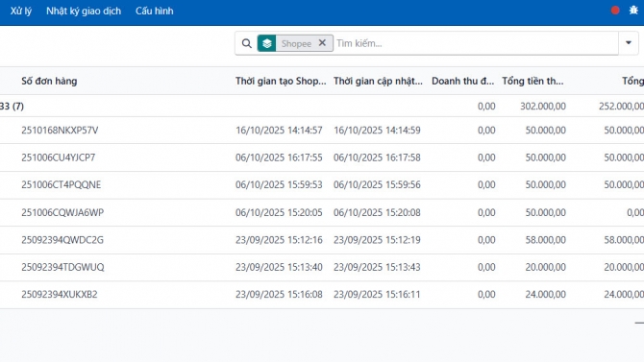Click creation time 06/10/2025 16:17:55
644x362 pixels.
click(x=279, y=157)
